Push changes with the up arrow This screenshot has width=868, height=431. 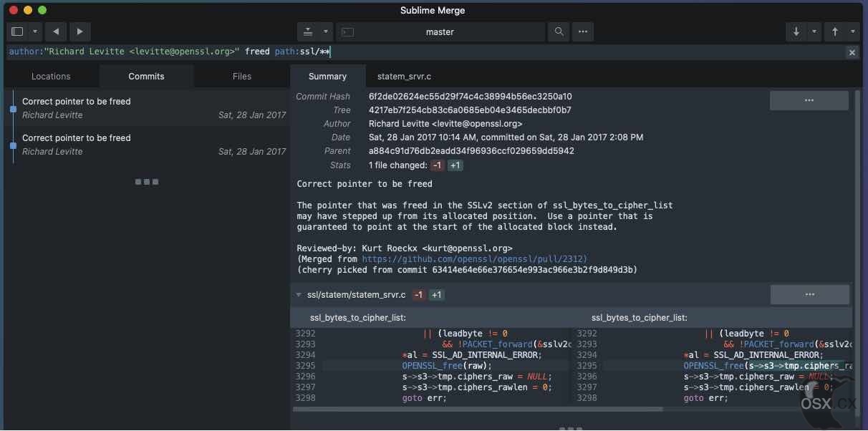tap(835, 32)
